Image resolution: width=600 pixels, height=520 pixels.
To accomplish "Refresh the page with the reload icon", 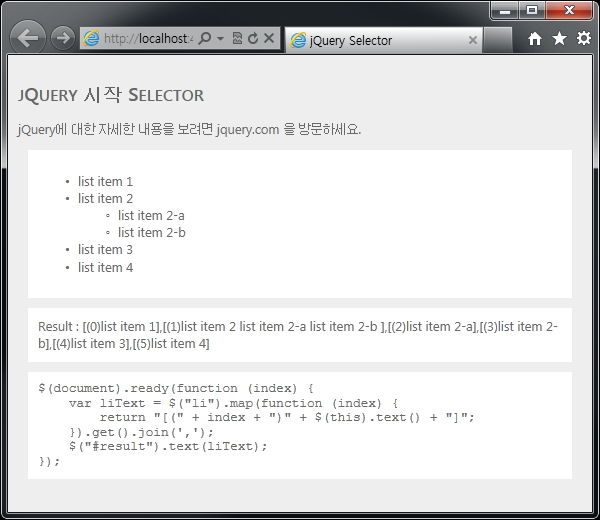I will [253, 38].
